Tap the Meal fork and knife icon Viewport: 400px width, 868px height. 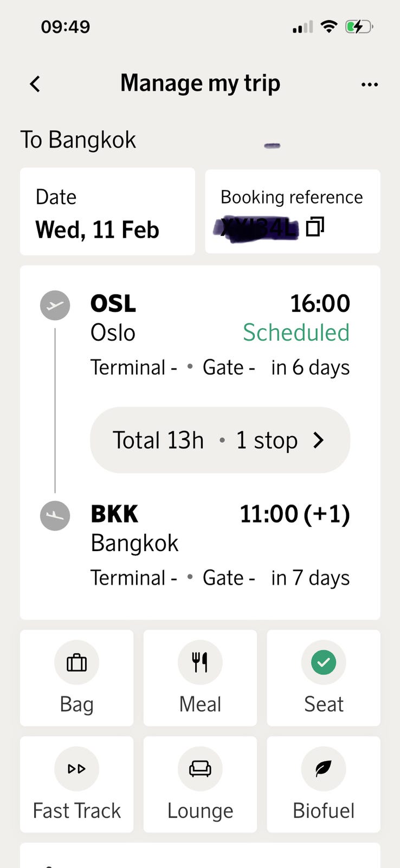click(200, 662)
